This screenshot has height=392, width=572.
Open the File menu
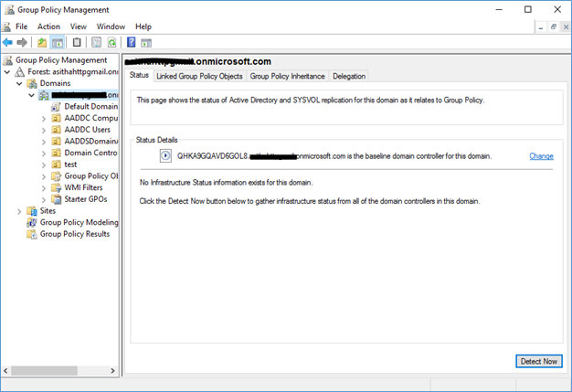[x=21, y=26]
